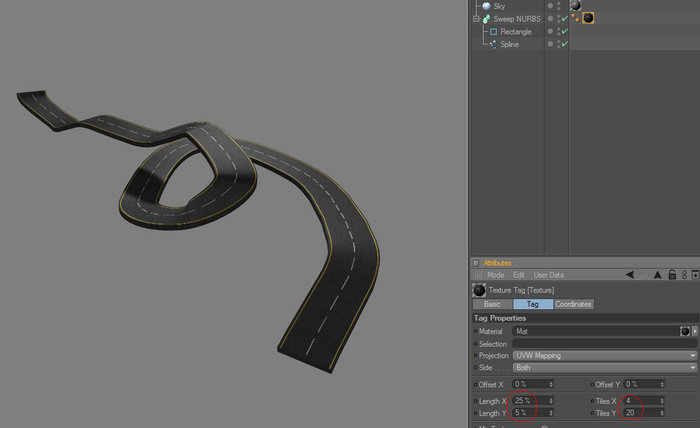Open the material preview picker beside Mat

coord(684,331)
